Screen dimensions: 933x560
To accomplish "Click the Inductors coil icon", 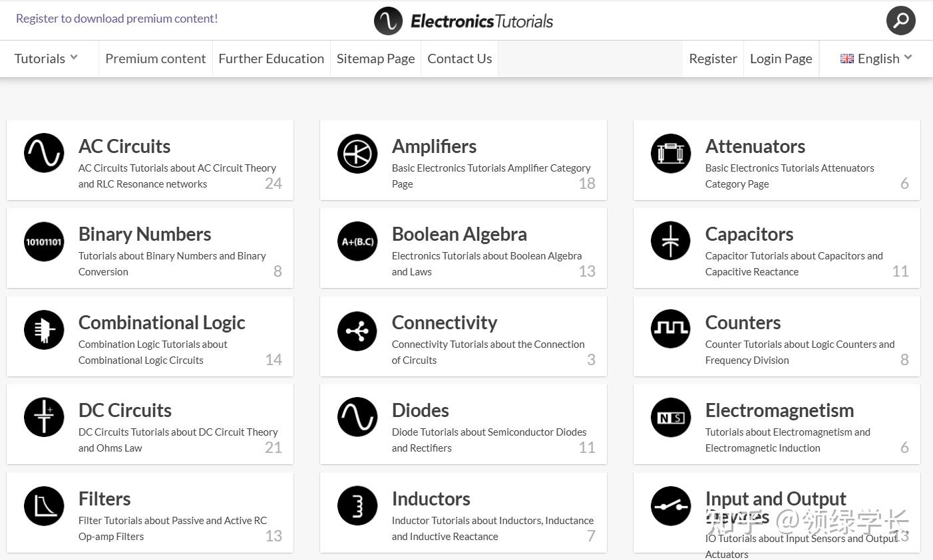I will click(357, 506).
